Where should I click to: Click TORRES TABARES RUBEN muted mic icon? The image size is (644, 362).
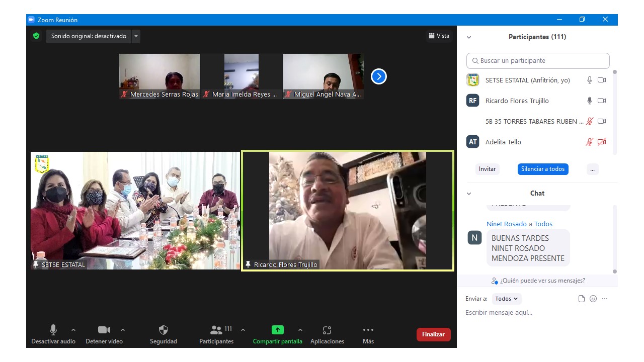click(x=590, y=121)
